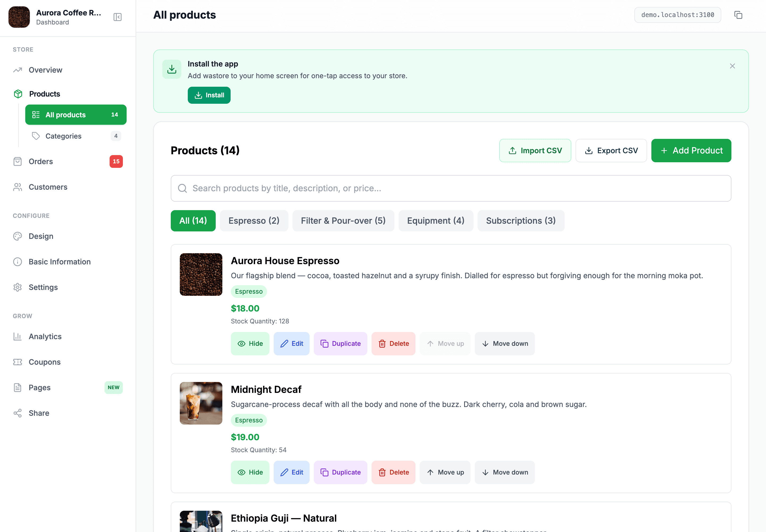
Task: Select the Subscriptions (3) tab
Action: [521, 221]
